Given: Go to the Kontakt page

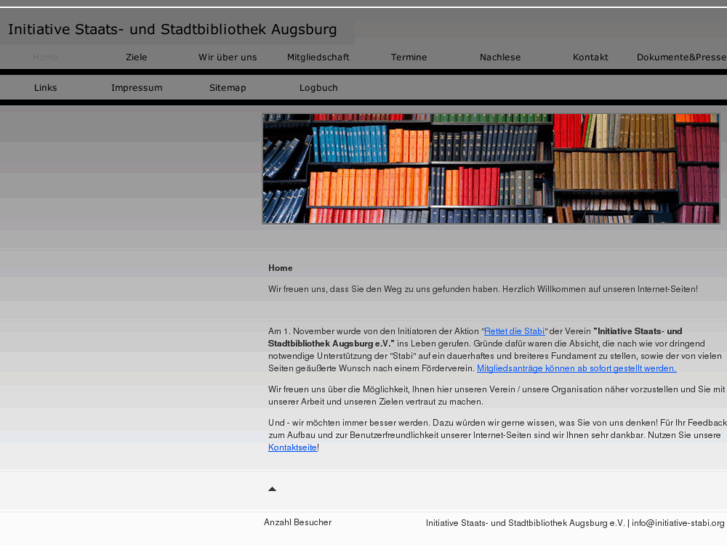Looking at the screenshot, I should point(590,57).
